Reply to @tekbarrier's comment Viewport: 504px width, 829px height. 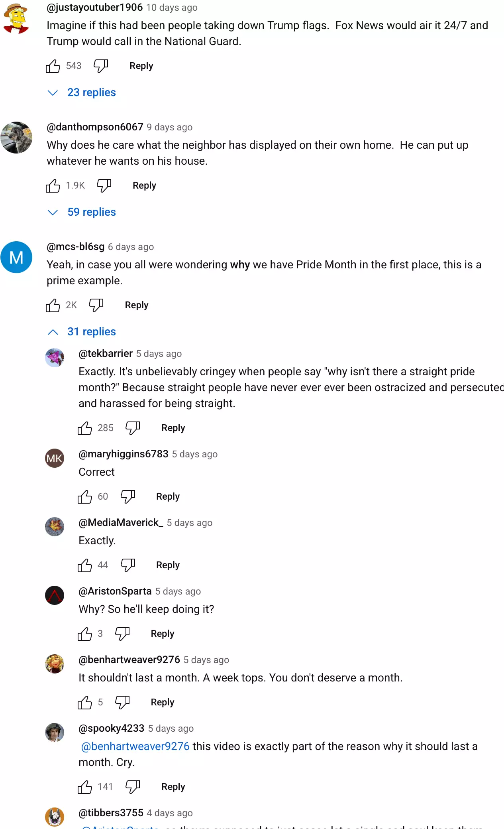click(x=173, y=428)
